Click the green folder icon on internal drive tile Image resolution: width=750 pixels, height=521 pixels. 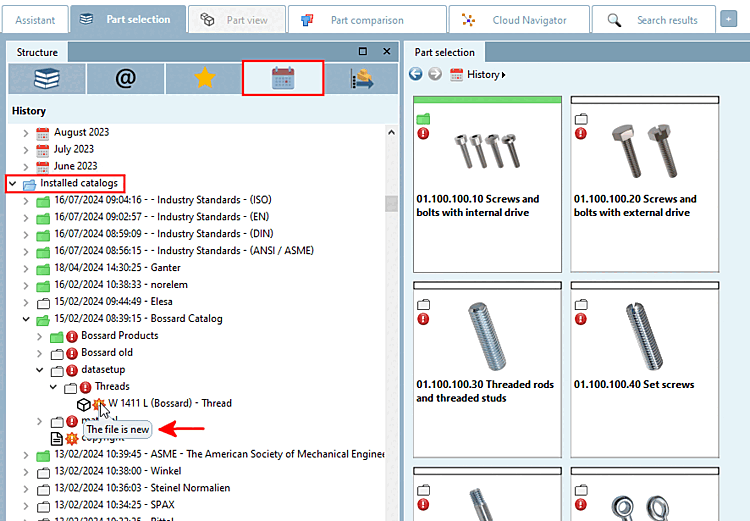(423, 119)
